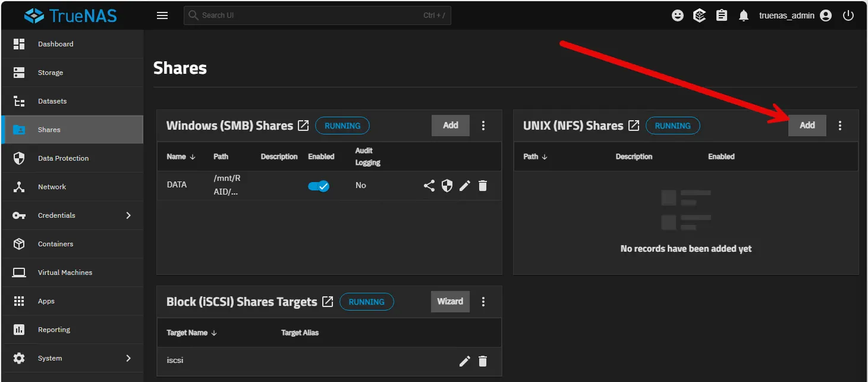Go to Datasets in the sidebar
The image size is (868, 382).
pos(52,101)
